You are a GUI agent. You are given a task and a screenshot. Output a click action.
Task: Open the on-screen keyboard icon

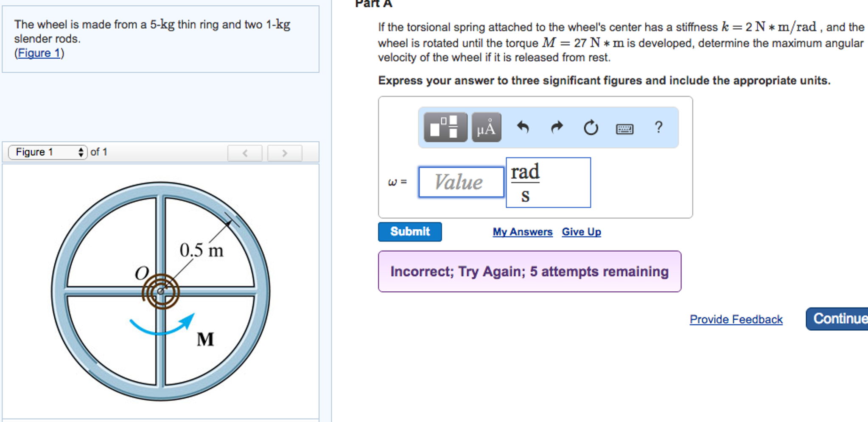click(x=624, y=128)
